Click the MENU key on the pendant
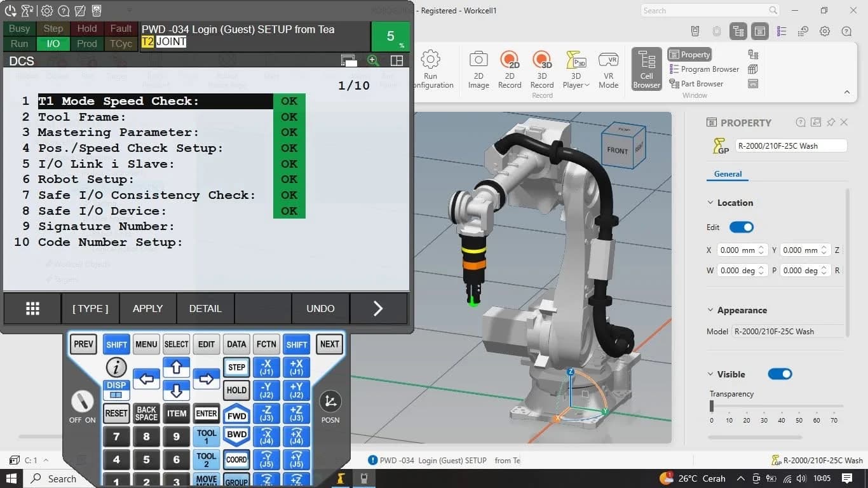The image size is (868, 488). tap(146, 344)
